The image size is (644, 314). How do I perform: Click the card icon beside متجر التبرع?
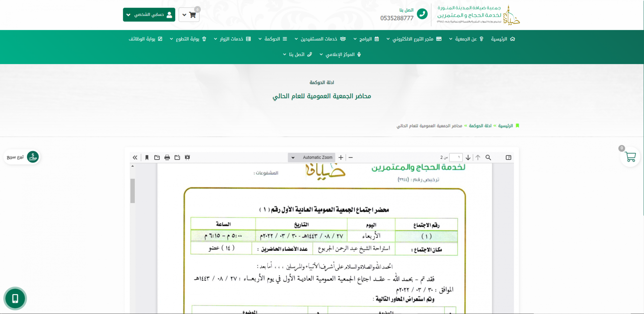(439, 39)
